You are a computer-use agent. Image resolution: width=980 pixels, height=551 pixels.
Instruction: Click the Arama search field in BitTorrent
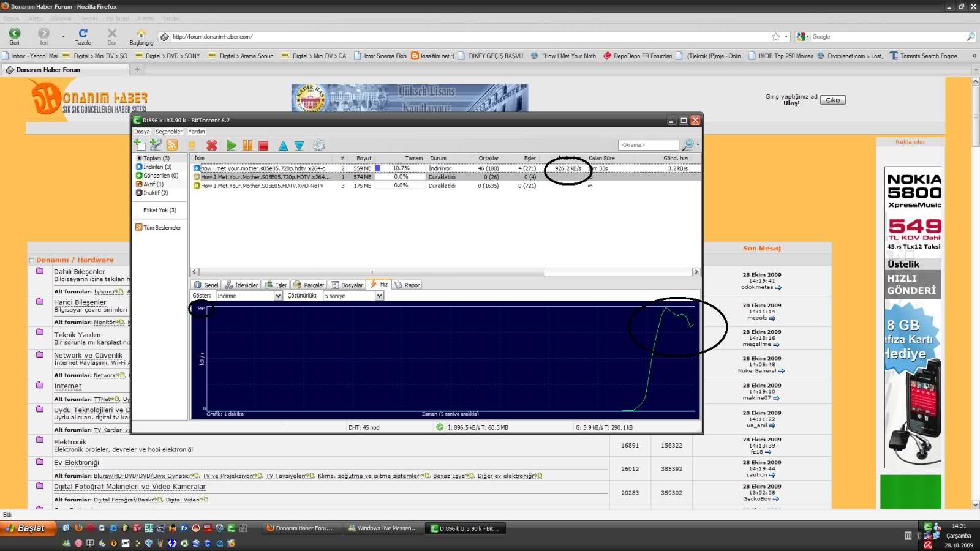[x=649, y=145]
